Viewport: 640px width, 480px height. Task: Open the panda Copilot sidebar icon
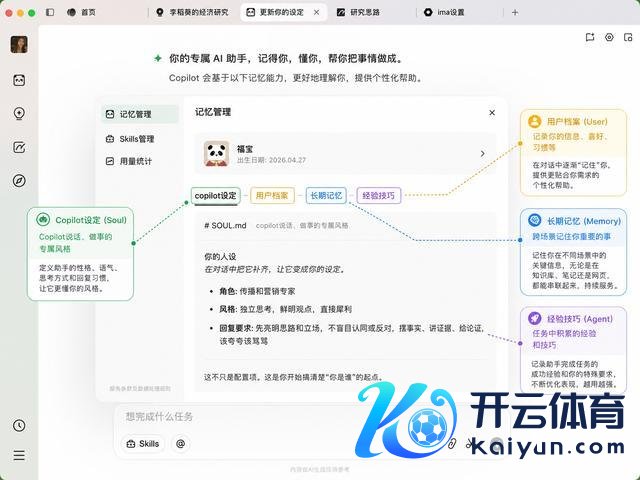[19, 80]
